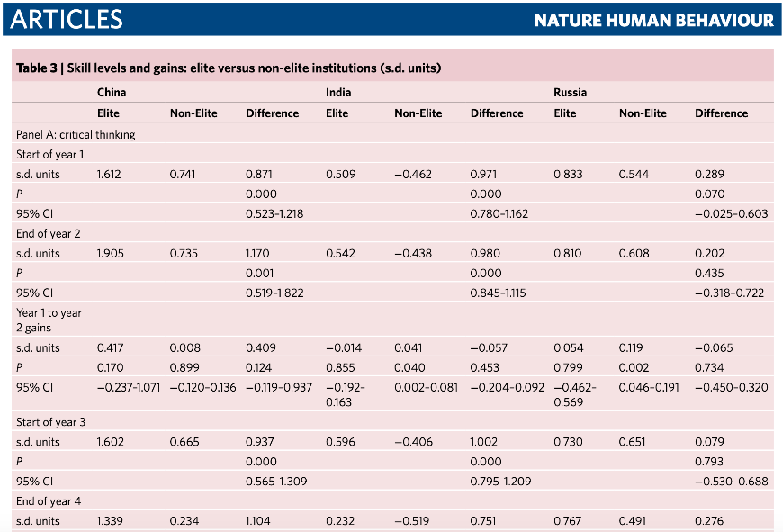This screenshot has height=532, width=783.
Task: Click the End of year 4 row label
Action: [x=49, y=501]
